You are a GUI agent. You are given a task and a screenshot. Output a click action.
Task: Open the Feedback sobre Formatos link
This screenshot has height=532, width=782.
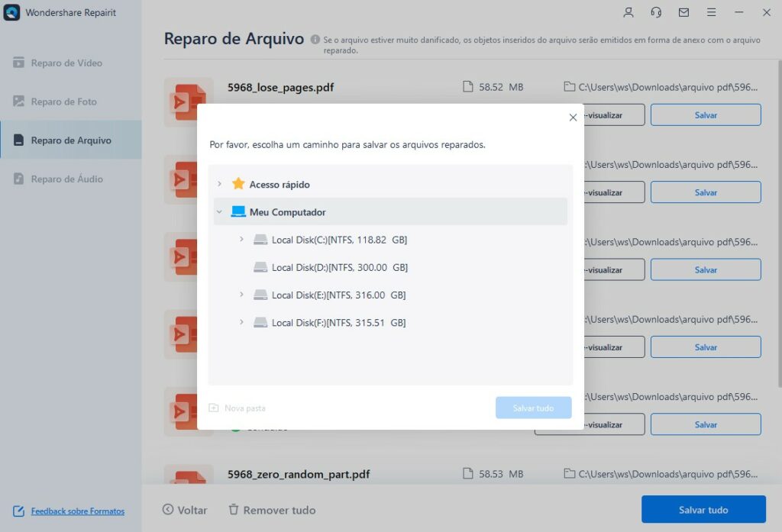77,511
